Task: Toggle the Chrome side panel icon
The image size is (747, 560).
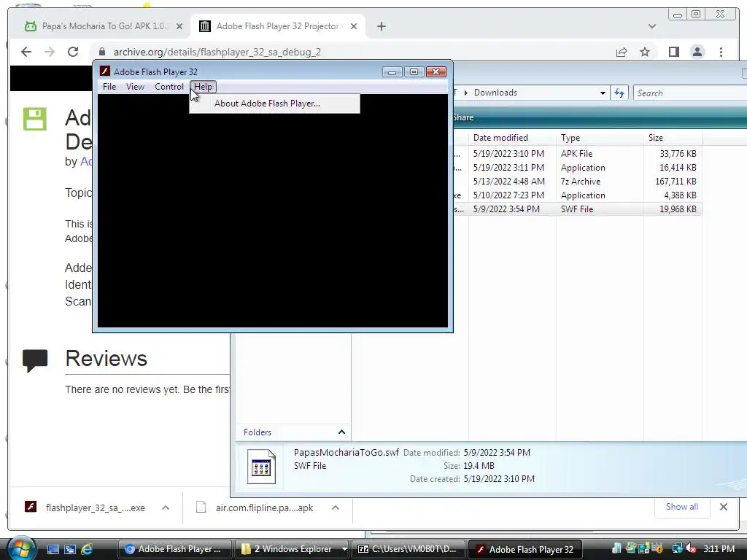Action: [673, 52]
